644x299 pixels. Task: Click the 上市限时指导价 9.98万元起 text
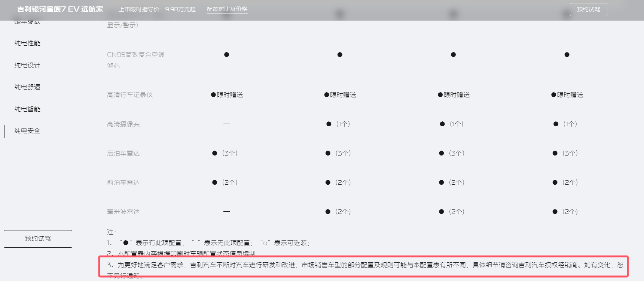157,9
